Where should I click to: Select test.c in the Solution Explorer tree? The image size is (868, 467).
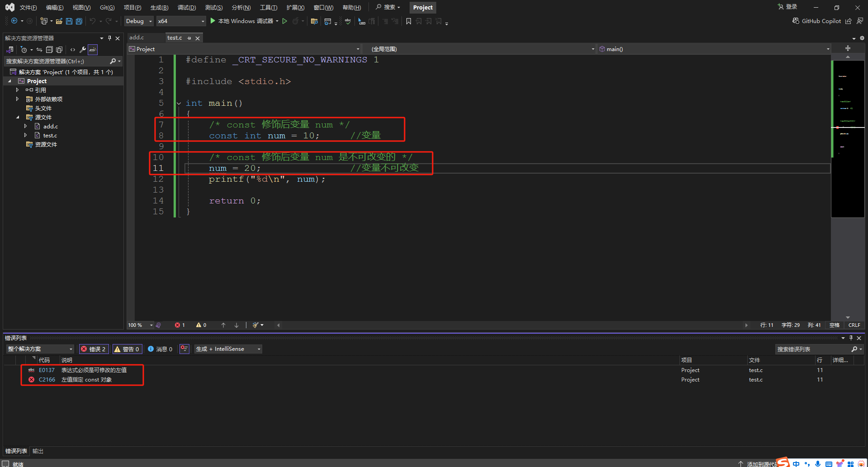(50, 135)
